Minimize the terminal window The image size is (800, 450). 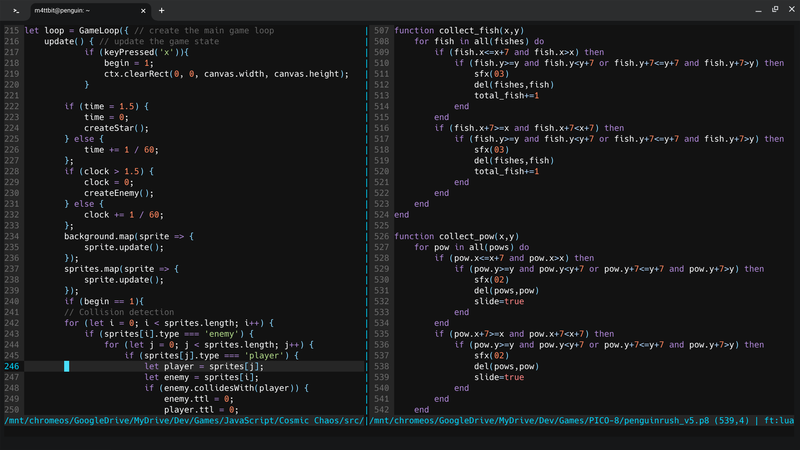coord(758,10)
